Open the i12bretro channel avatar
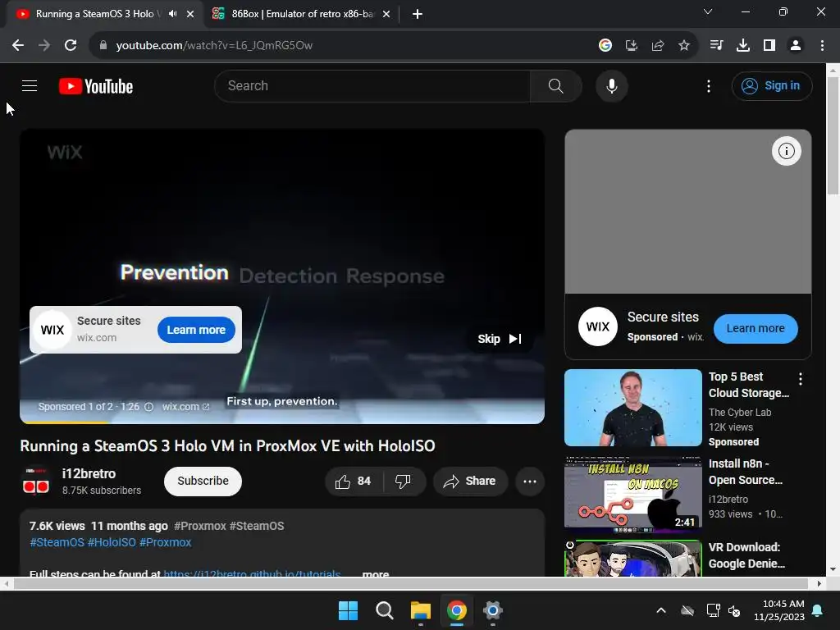840x630 pixels. point(36,481)
